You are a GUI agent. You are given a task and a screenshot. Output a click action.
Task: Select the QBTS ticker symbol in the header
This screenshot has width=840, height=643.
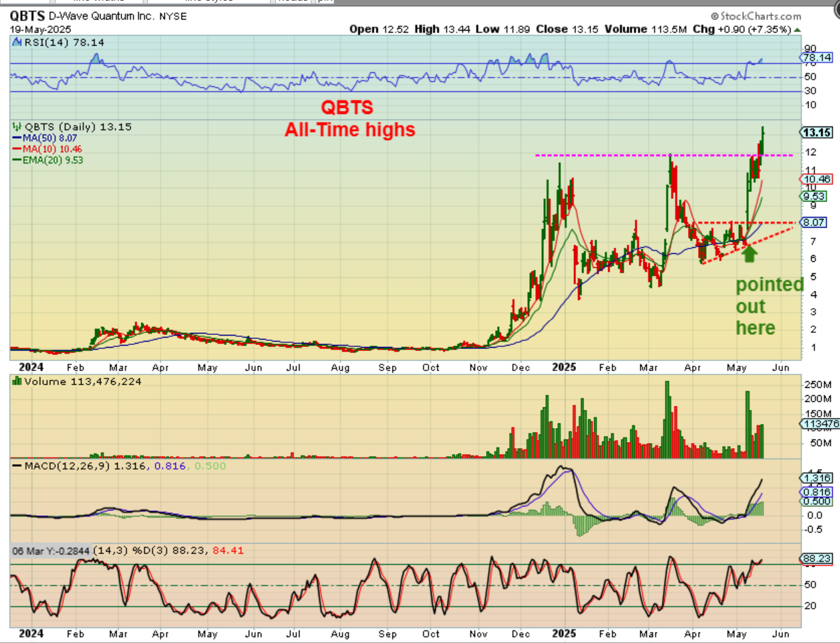pyautogui.click(x=27, y=15)
